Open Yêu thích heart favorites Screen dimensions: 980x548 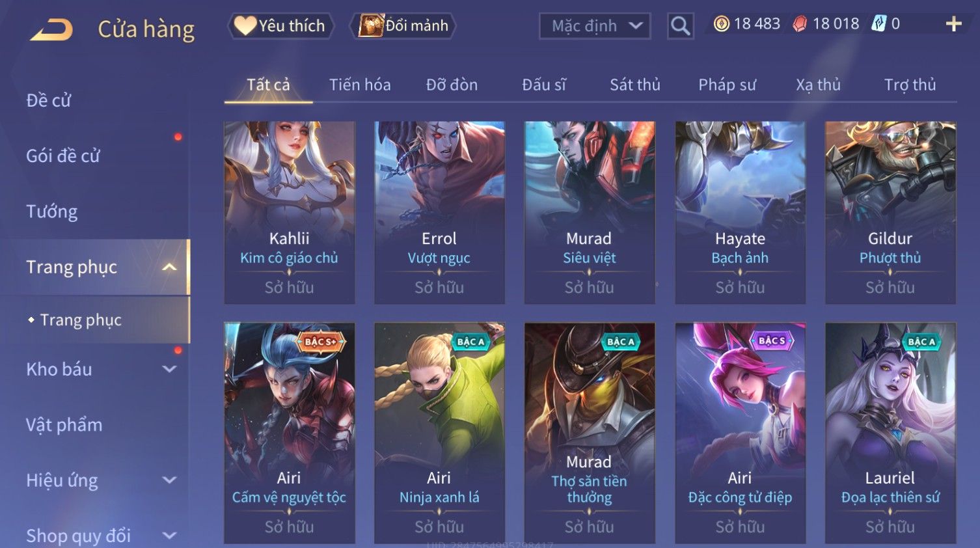point(280,26)
